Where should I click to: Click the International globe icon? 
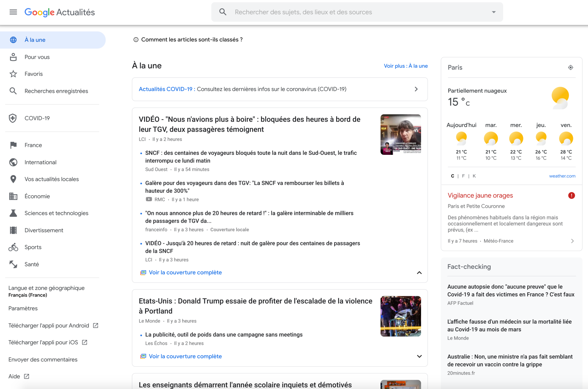[13, 162]
